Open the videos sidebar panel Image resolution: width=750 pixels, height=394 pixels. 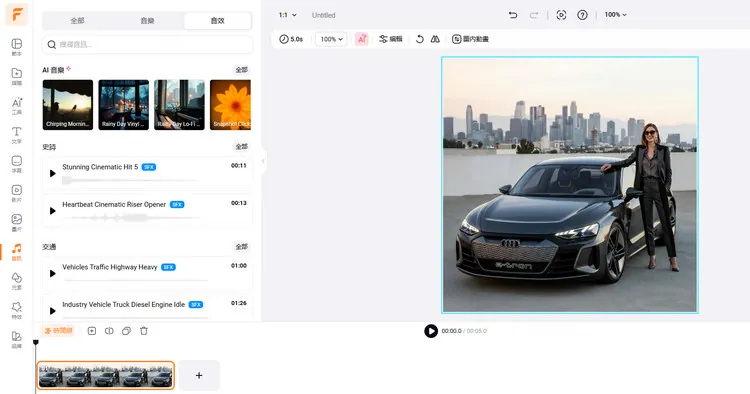[16, 193]
